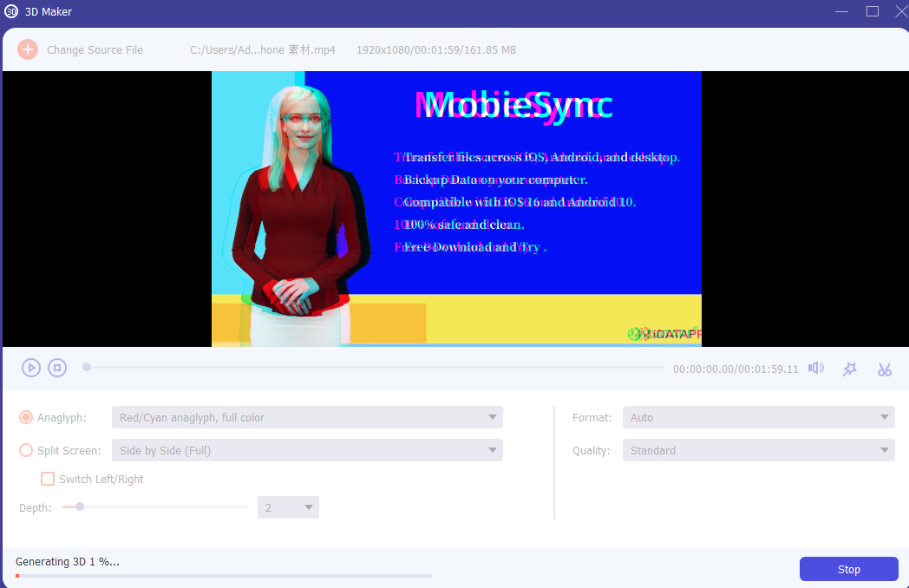Click the plus icon to change source file
This screenshot has height=588, width=909.
[x=27, y=50]
